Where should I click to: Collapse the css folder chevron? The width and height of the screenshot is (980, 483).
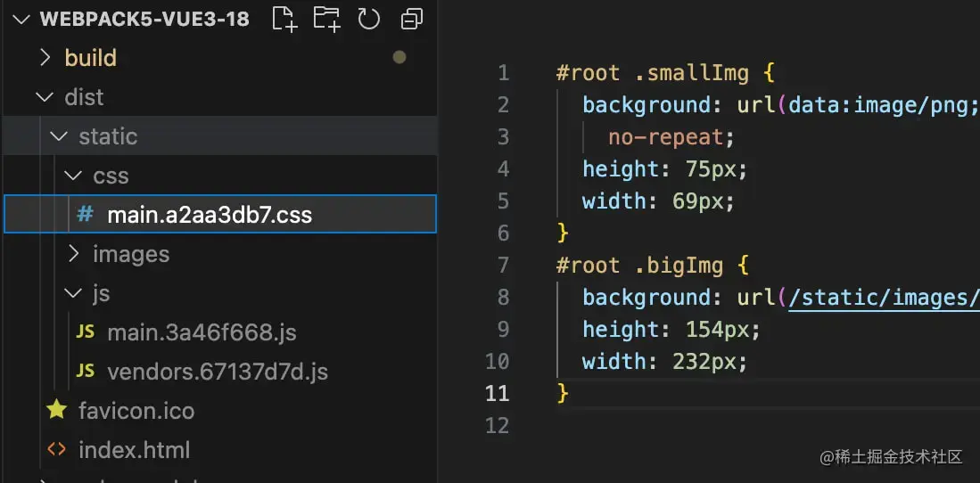[x=73, y=176]
